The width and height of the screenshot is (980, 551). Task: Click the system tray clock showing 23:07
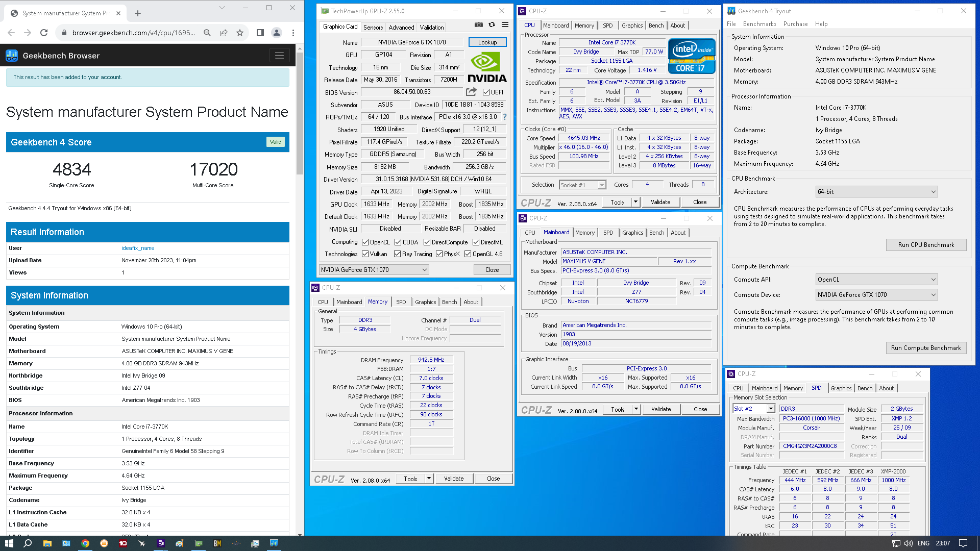(943, 543)
